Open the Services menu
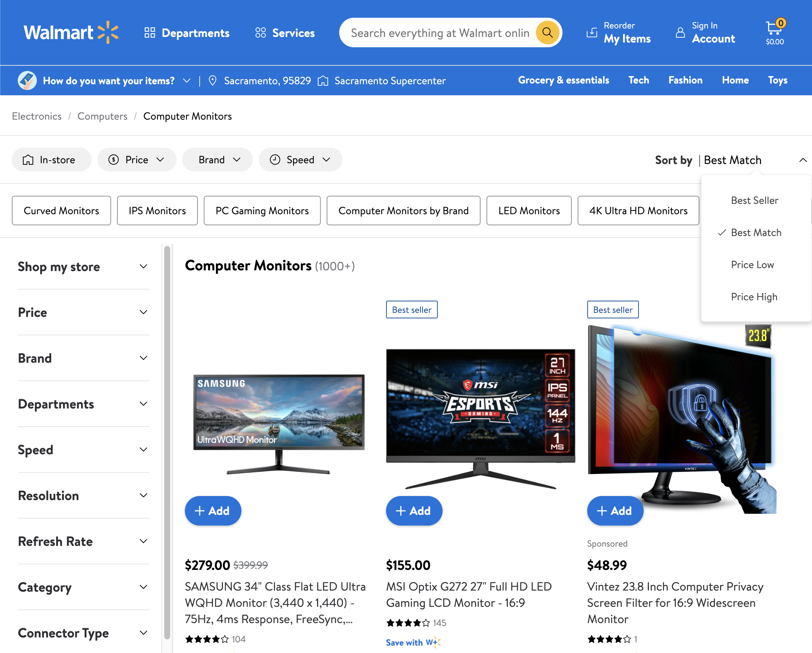Screen dimensions: 812x653 284,33
